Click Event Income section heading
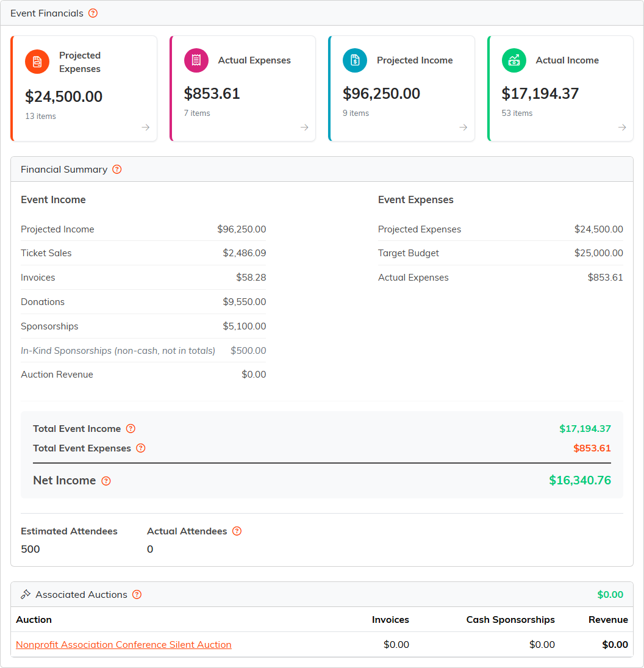Viewport: 644px width, 668px height. tap(53, 200)
